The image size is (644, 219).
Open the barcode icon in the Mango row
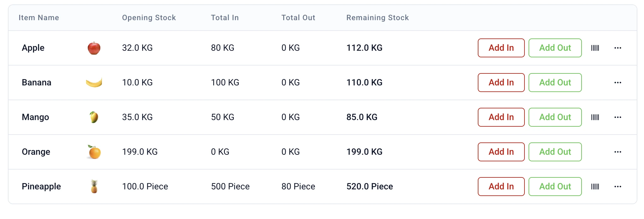click(x=596, y=117)
